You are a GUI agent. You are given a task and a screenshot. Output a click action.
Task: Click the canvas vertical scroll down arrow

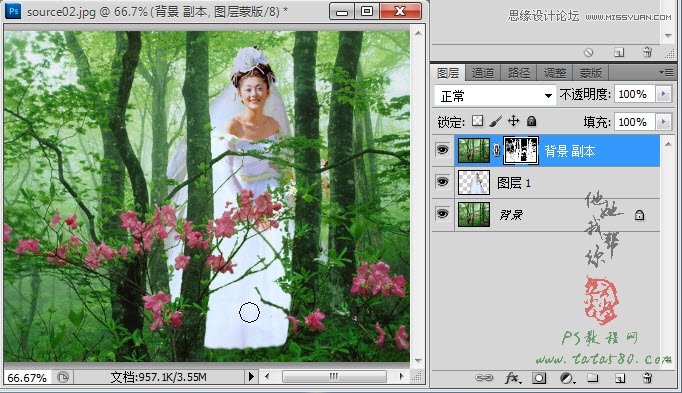click(x=418, y=361)
